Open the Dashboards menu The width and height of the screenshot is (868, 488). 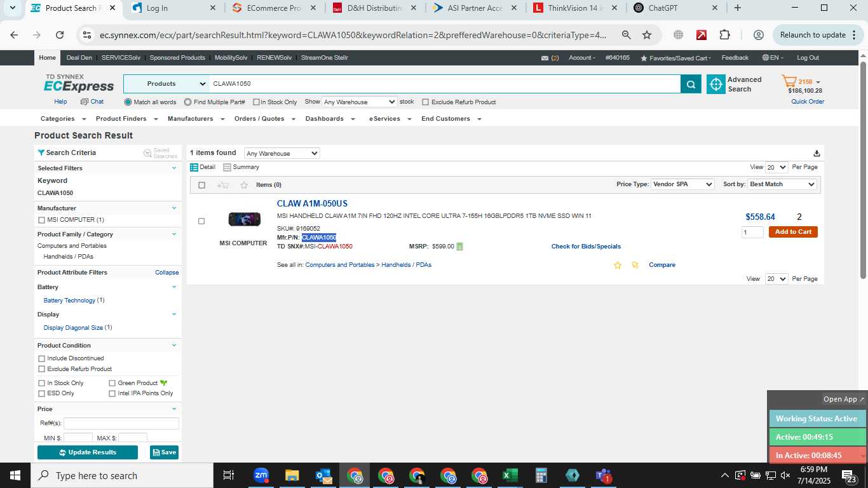(329, 119)
